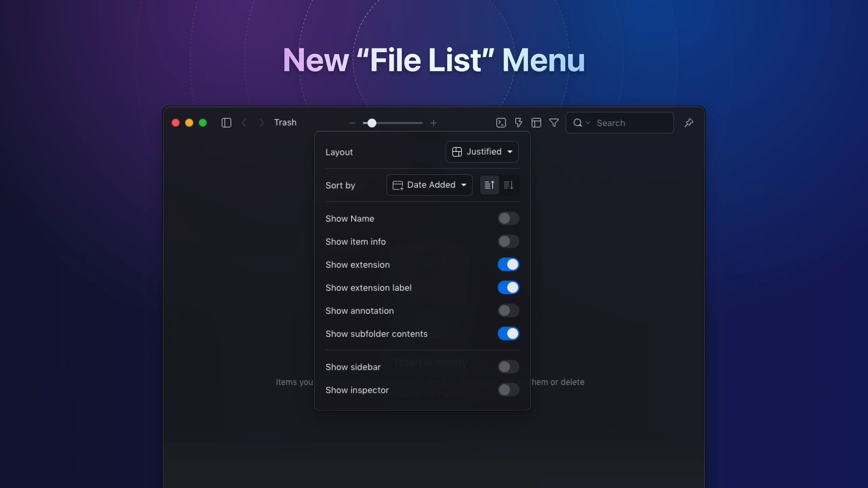The image size is (868, 488).
Task: Enable Show inspector toggle
Action: (x=508, y=390)
